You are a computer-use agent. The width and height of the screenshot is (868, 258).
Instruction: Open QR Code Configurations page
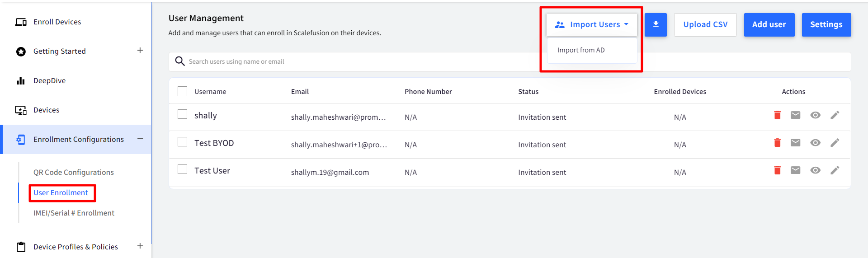[x=74, y=172]
